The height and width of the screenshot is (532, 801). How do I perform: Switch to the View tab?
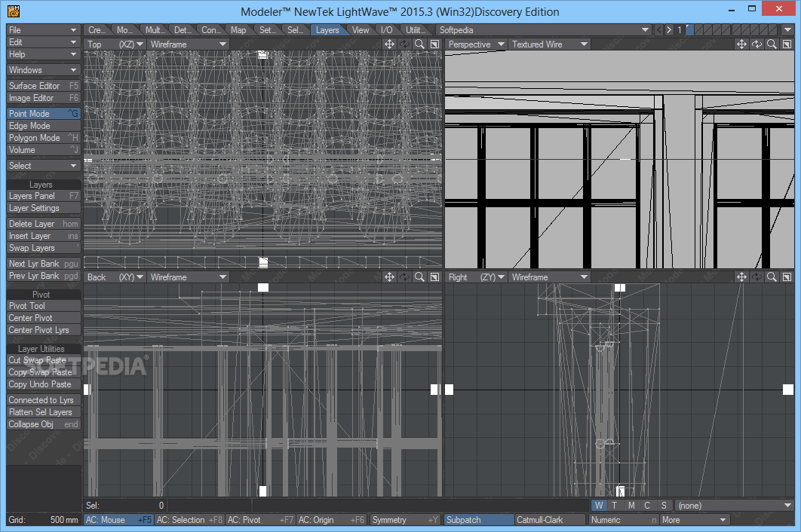361,30
